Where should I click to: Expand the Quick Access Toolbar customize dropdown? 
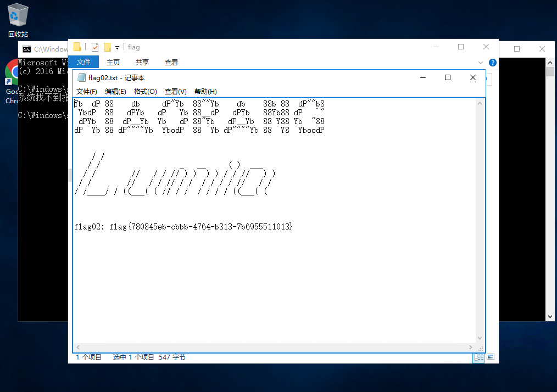pyautogui.click(x=117, y=48)
